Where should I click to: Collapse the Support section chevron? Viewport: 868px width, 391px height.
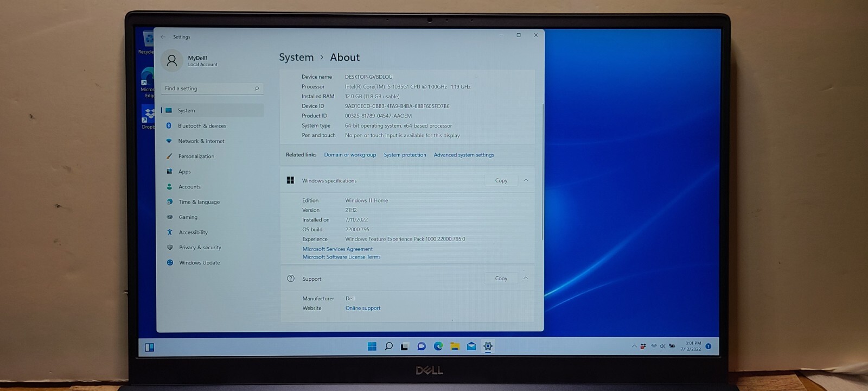[x=526, y=279]
